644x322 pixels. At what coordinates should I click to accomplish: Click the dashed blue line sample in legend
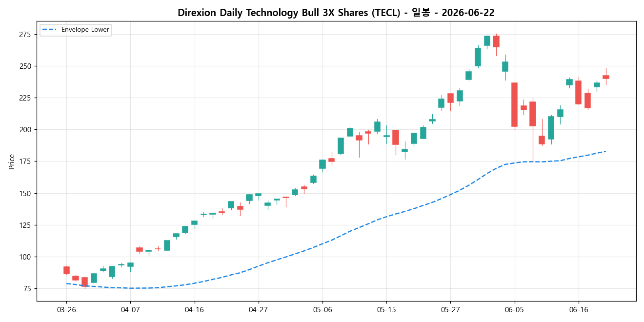[x=50, y=30]
